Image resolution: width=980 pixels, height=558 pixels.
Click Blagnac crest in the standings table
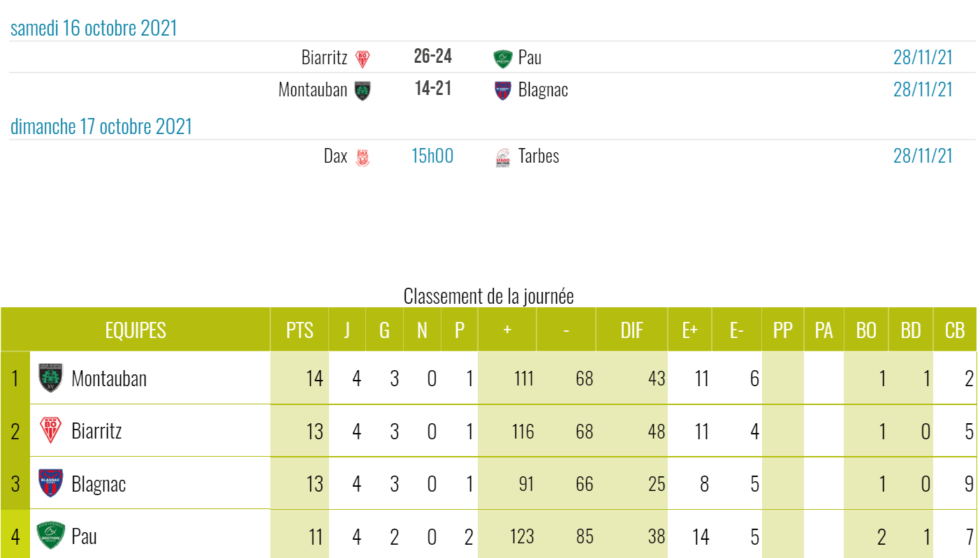[50, 483]
